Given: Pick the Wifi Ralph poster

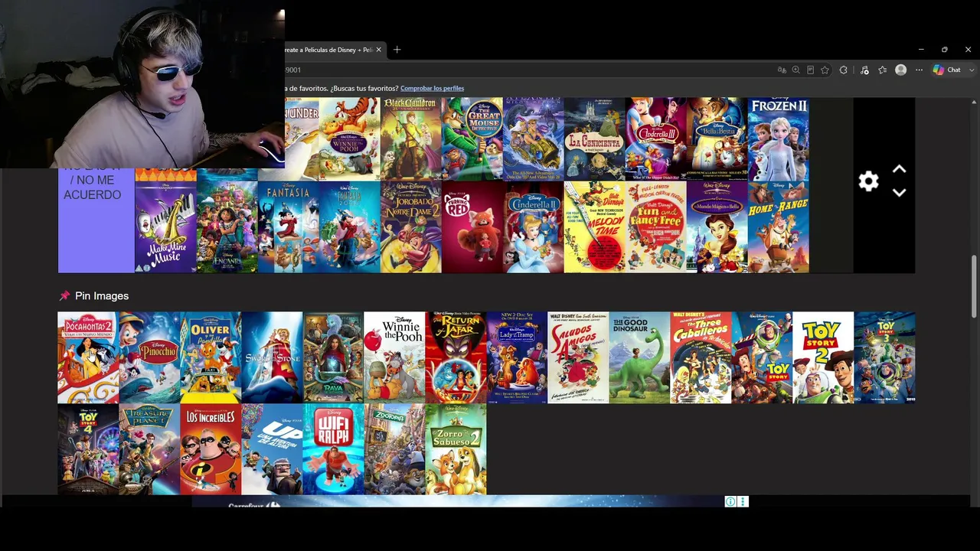Looking at the screenshot, I should 333,449.
